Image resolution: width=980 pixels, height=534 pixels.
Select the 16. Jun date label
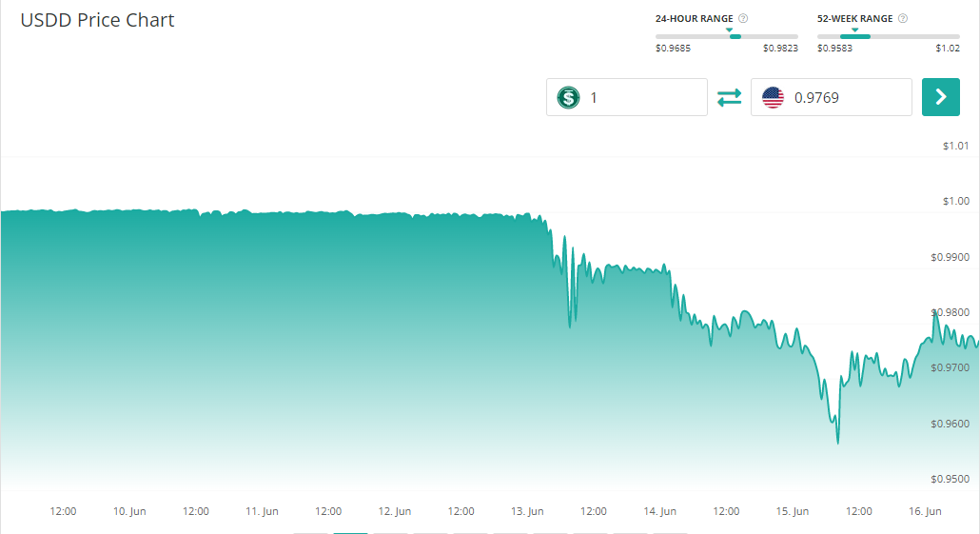pyautogui.click(x=925, y=511)
